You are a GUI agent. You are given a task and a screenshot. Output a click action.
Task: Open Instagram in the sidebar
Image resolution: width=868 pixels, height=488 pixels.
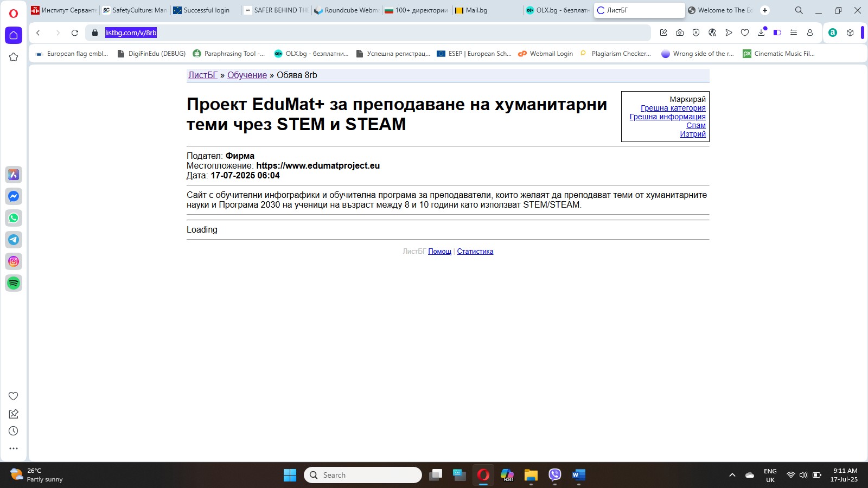(14, 261)
